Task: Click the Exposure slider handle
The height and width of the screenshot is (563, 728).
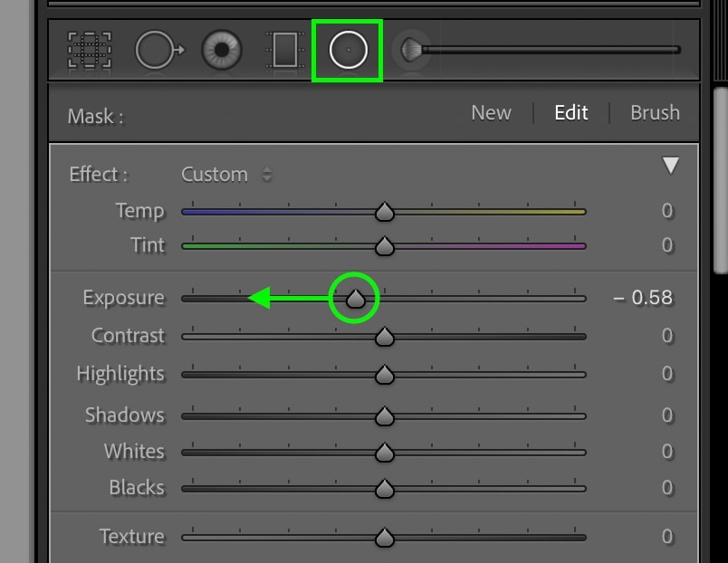Action: click(356, 299)
